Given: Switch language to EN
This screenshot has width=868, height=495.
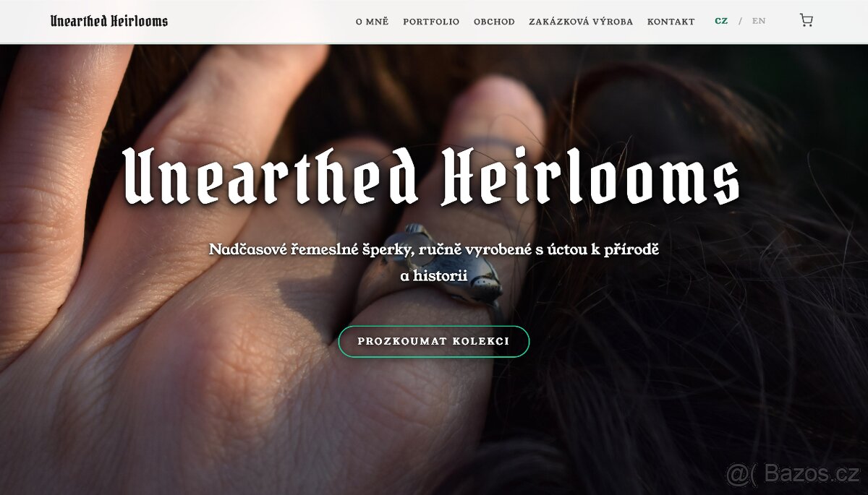Looking at the screenshot, I should 759,21.
